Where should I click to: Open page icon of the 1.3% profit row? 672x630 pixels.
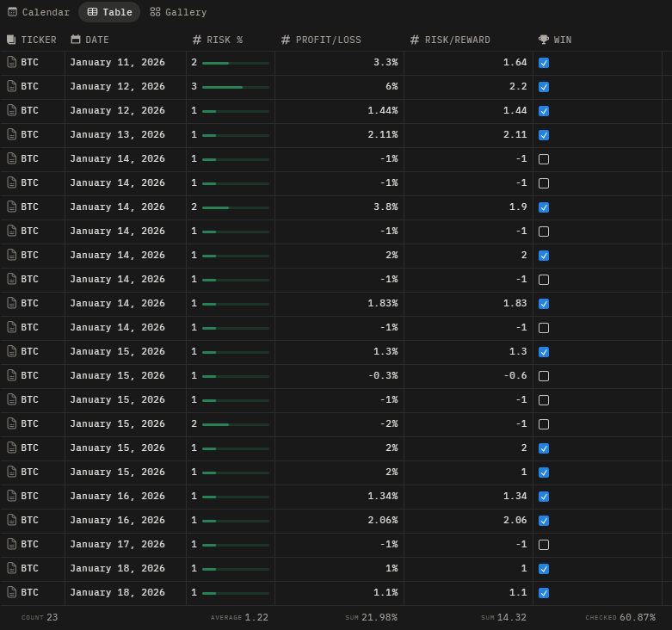coord(12,351)
